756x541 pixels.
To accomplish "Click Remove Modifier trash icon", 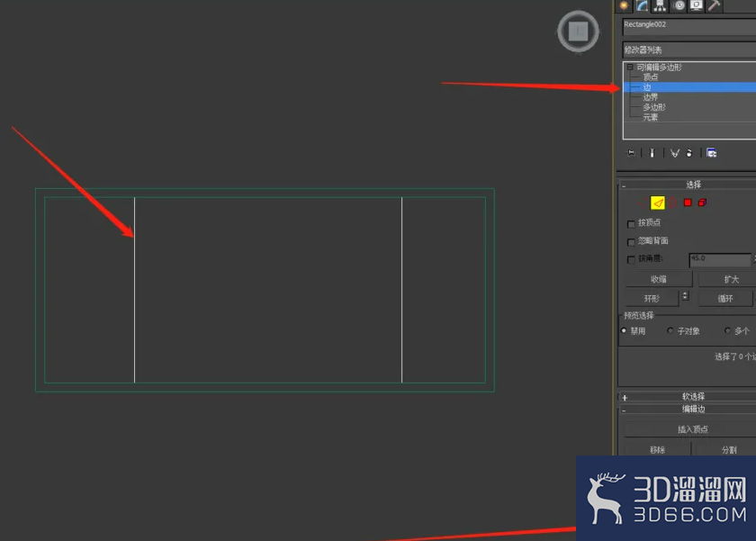I will pos(689,153).
